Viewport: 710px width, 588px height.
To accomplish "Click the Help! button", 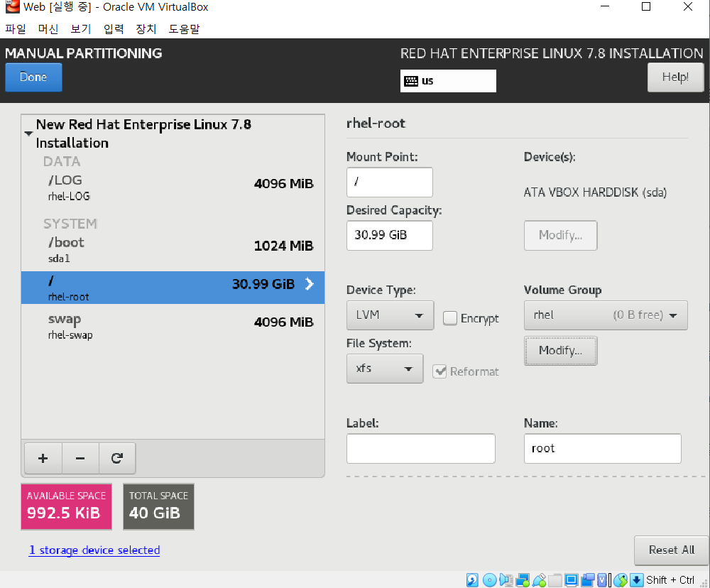I will click(675, 77).
